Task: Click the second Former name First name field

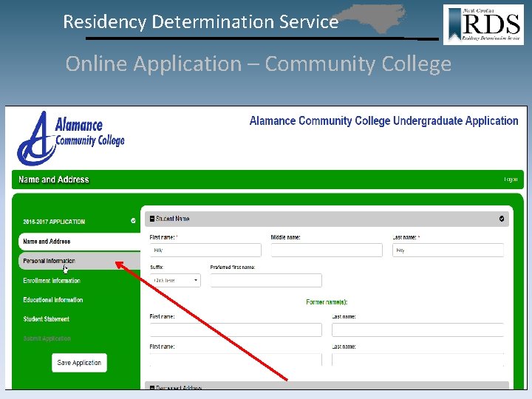Action: (x=236, y=360)
